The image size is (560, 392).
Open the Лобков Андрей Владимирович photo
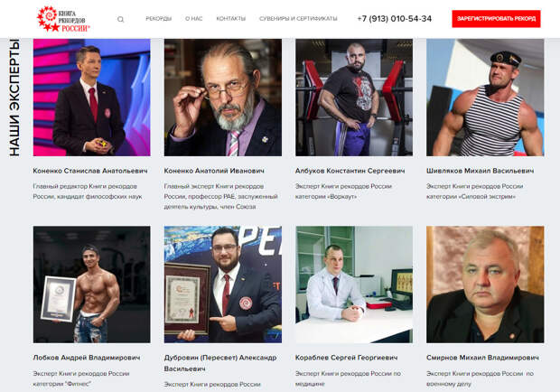[92, 285]
